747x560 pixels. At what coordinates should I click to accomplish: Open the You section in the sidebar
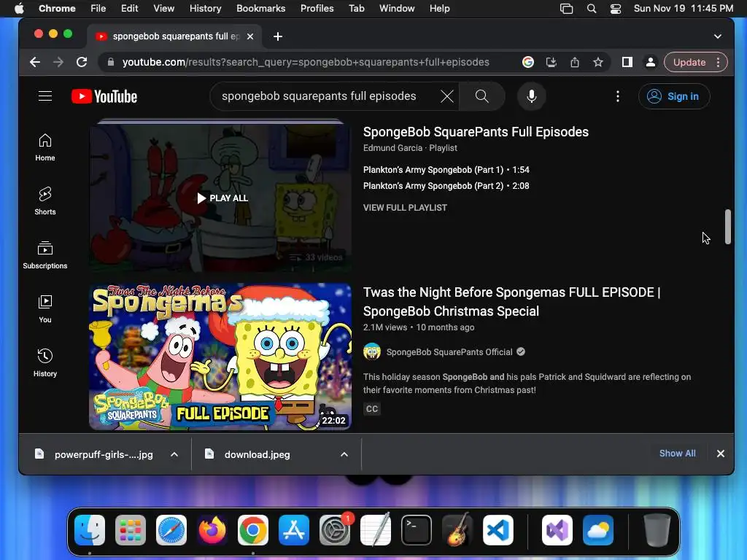pos(45,308)
